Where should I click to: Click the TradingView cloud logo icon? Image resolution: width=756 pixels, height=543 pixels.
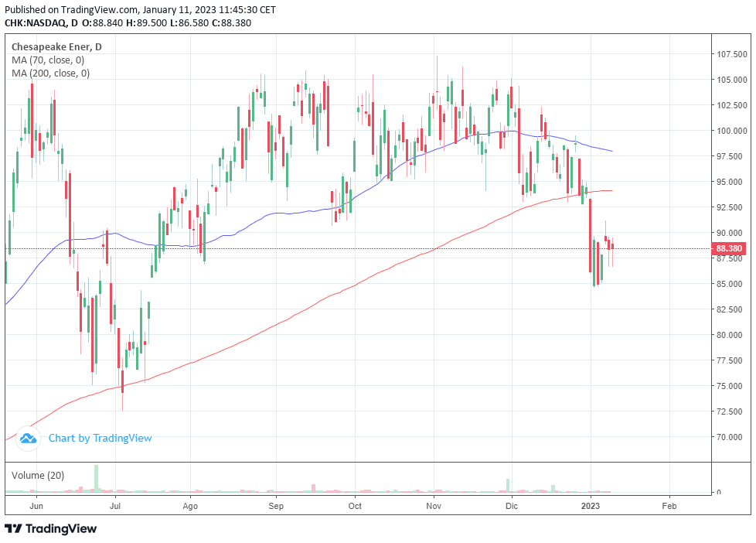pyautogui.click(x=28, y=439)
